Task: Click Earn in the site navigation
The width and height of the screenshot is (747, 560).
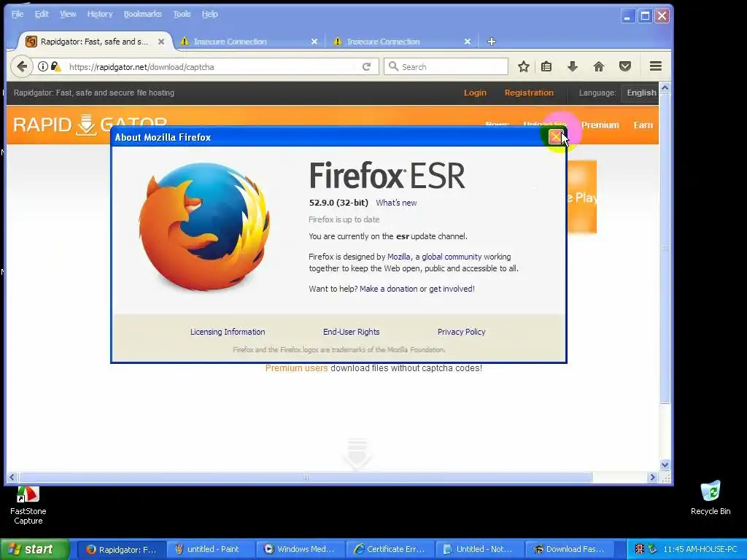Action: coord(643,125)
